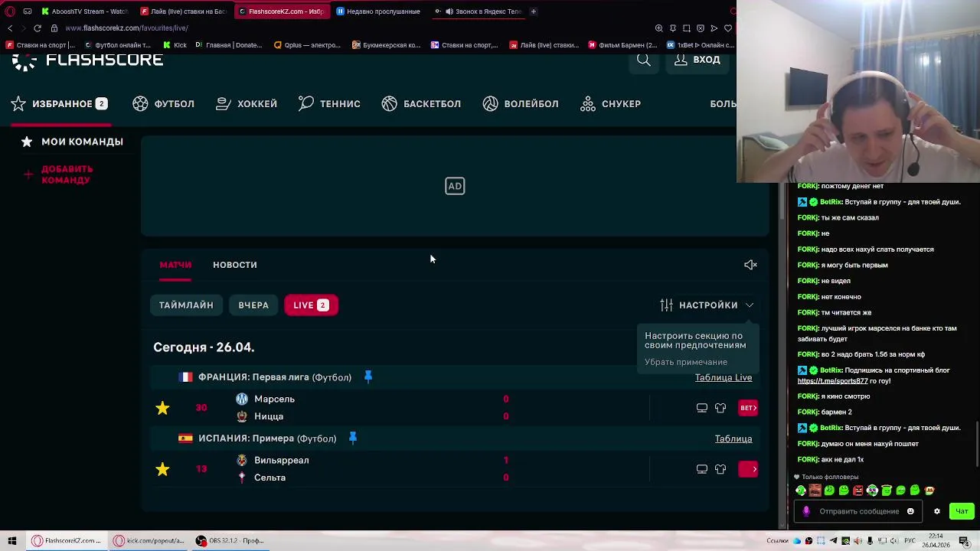Remove Марсель–Ницца match from favourites star
980x551 pixels.
(162, 408)
